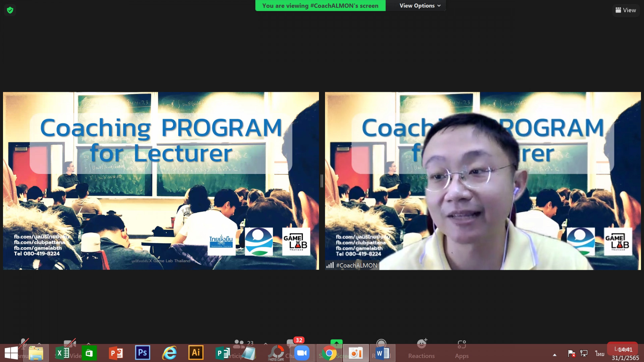
Task: Switch to Chrome in the taskbar
Action: (x=329, y=353)
